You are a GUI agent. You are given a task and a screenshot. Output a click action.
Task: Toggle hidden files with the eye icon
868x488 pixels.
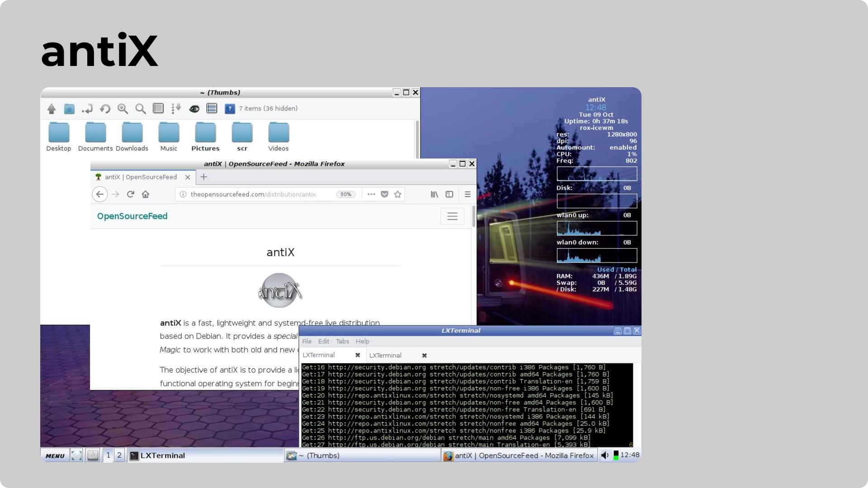click(x=194, y=108)
